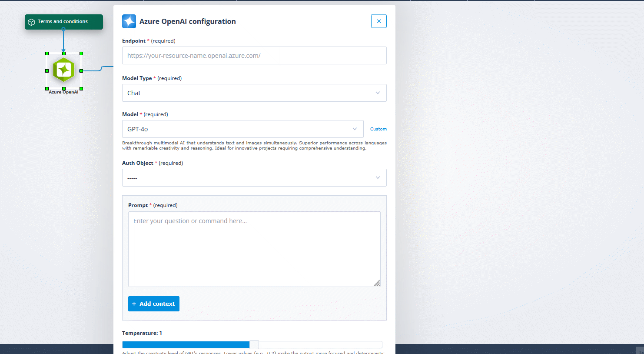Click the Azure OpenAI sparkle logo in dialog header

[129, 21]
